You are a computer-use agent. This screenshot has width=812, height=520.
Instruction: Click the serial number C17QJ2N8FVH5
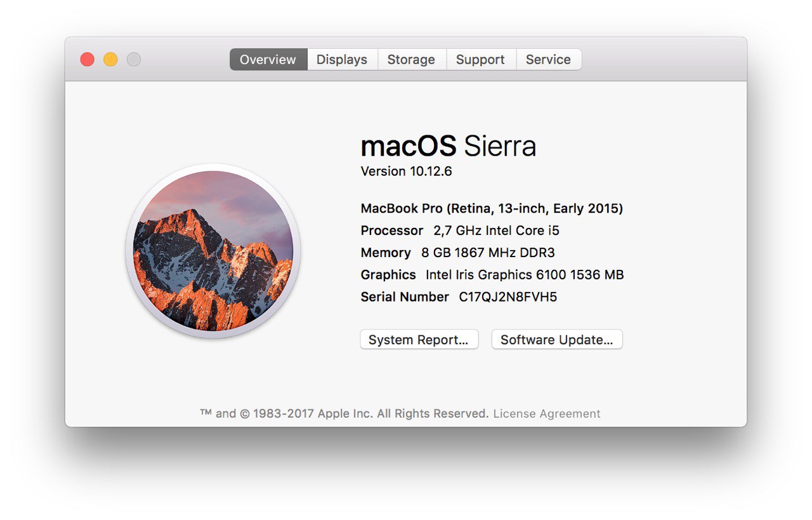pyautogui.click(x=507, y=297)
